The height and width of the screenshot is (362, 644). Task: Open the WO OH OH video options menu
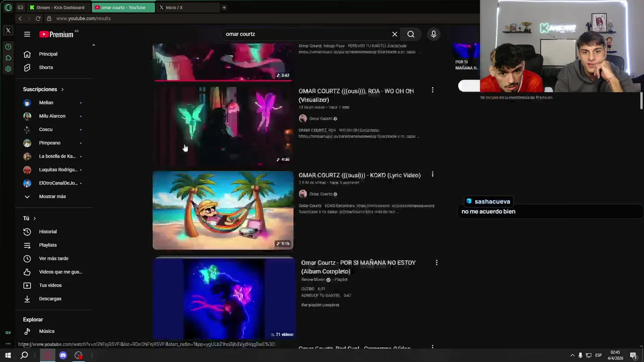point(433,90)
